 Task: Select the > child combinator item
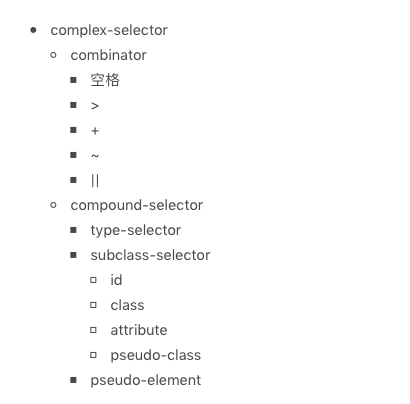tap(95, 106)
